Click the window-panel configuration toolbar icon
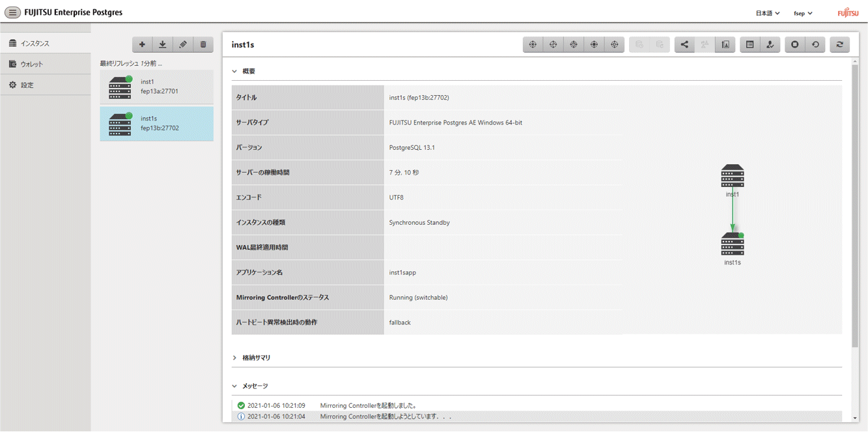Image resolution: width=868 pixels, height=432 pixels. pyautogui.click(x=750, y=44)
